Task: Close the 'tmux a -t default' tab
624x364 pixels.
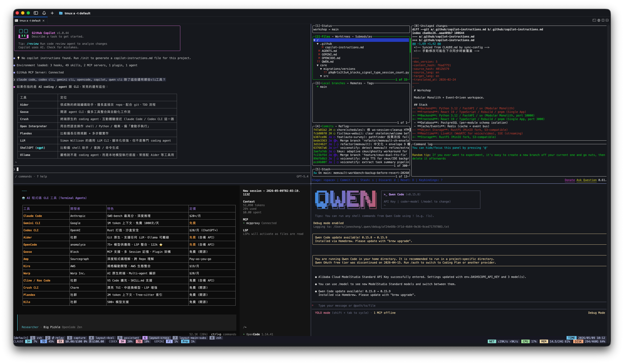Action: (44, 21)
